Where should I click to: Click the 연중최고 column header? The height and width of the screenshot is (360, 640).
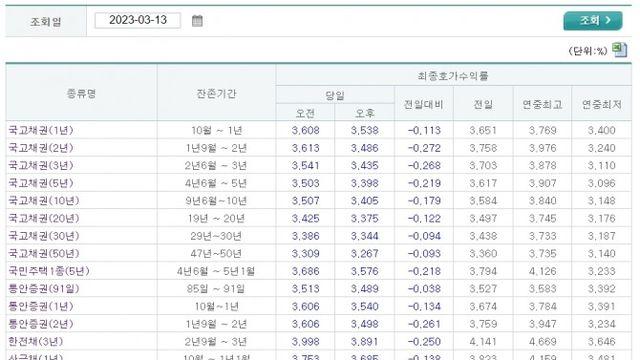click(x=542, y=104)
